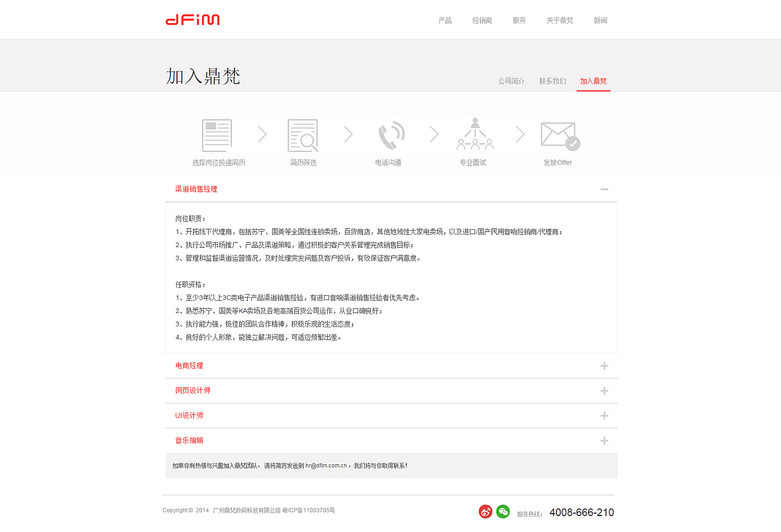Click the 简历筛选 step label
This screenshot has height=532, width=781.
click(303, 163)
